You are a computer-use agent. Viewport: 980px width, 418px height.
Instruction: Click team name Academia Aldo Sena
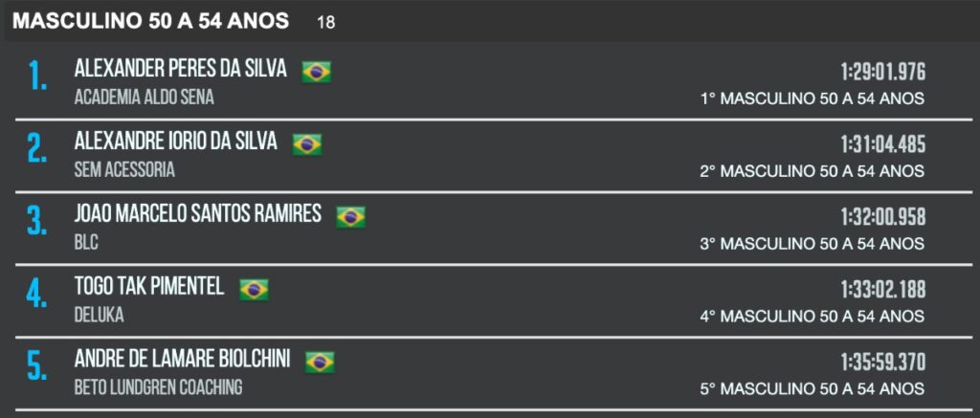tap(144, 99)
